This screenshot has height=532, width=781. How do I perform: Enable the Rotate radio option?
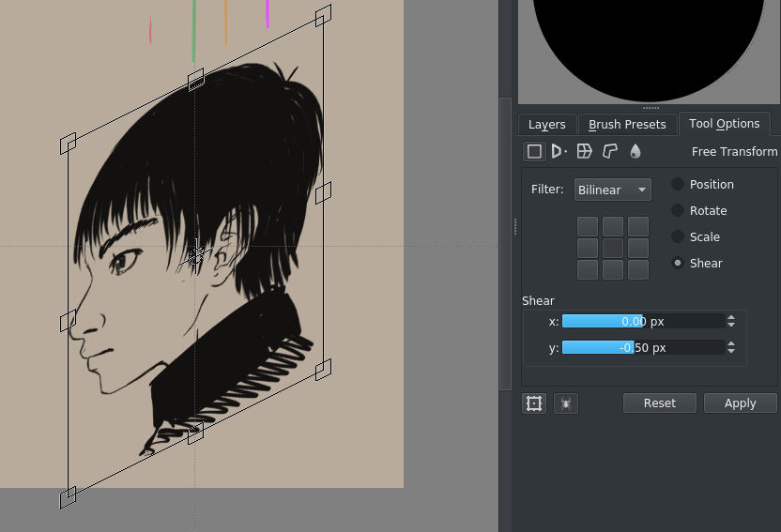pyautogui.click(x=678, y=211)
